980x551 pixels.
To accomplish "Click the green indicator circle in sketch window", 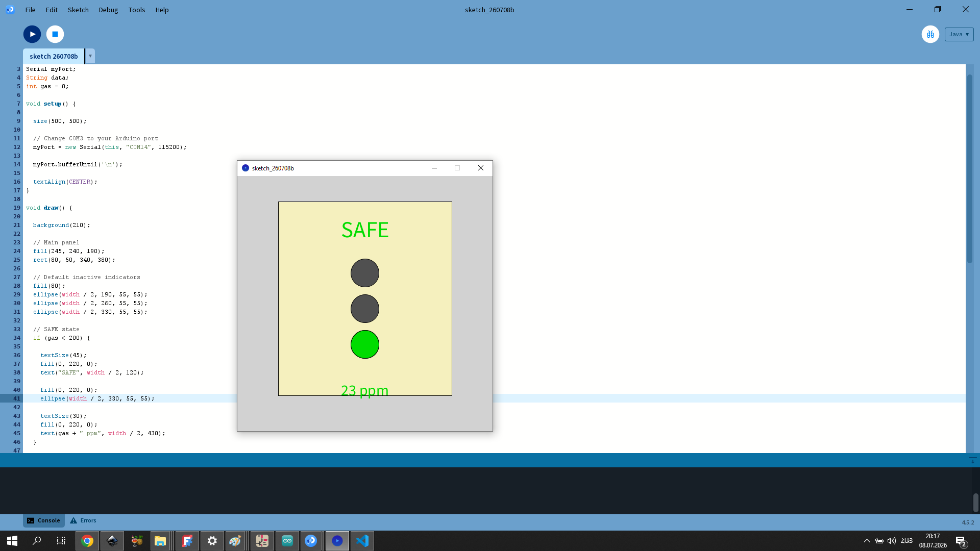I will tap(365, 344).
